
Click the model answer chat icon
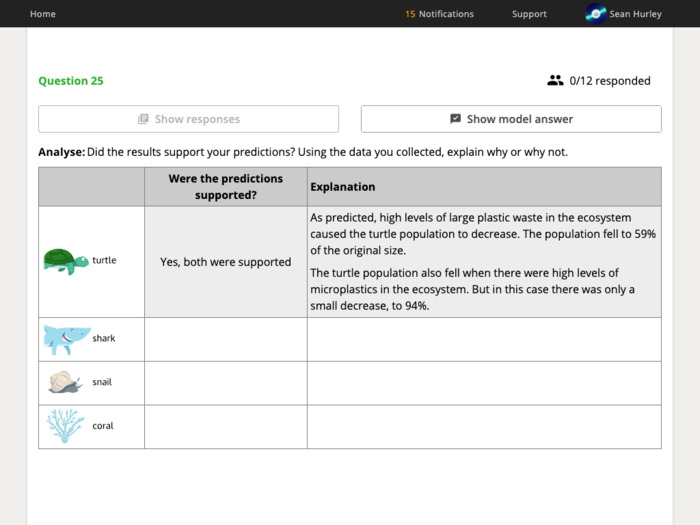tap(455, 119)
